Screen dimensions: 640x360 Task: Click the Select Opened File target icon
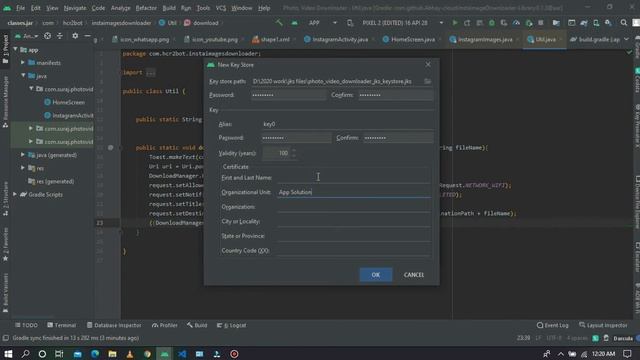tap(47, 36)
